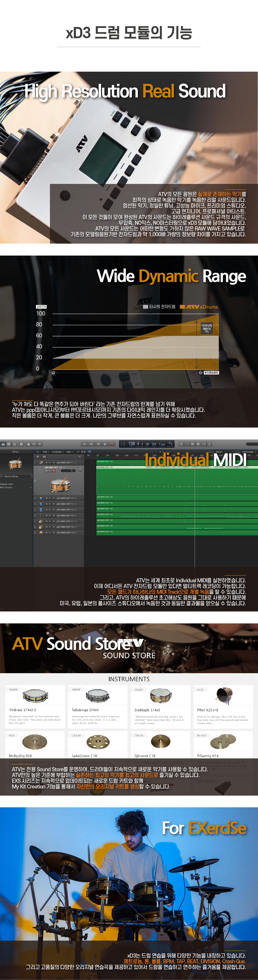
Task: Open the Drag No Overlap menu
Action: pyautogui.click(x=249, y=452)
